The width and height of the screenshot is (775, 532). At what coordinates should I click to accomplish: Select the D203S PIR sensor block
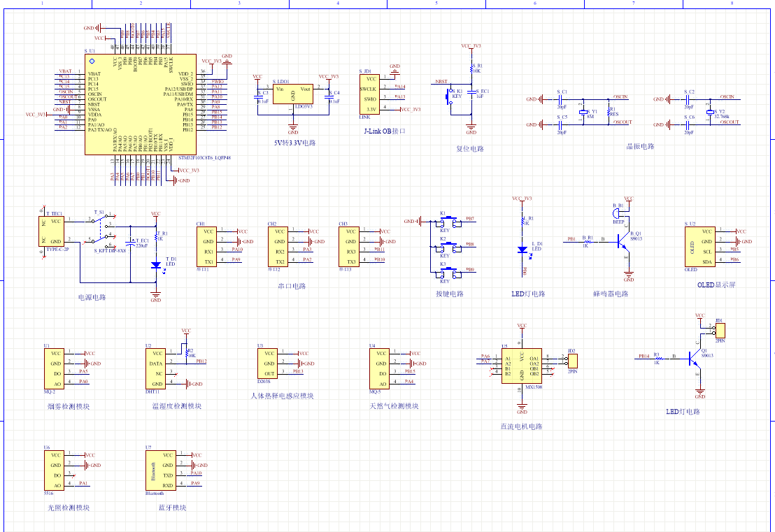[x=269, y=363]
